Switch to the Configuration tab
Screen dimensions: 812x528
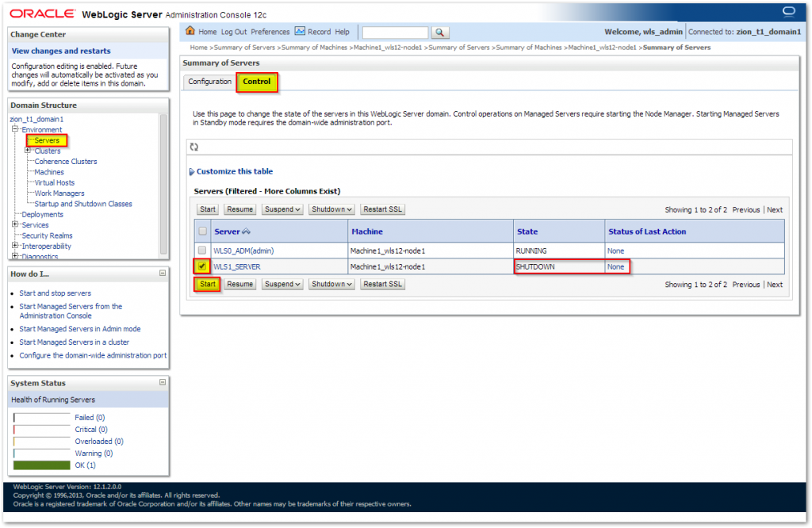coord(209,81)
